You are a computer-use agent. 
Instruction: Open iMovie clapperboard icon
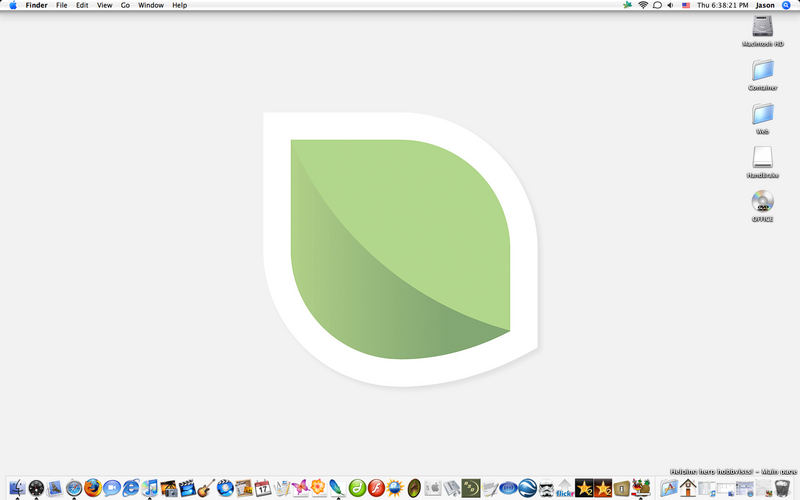point(187,488)
